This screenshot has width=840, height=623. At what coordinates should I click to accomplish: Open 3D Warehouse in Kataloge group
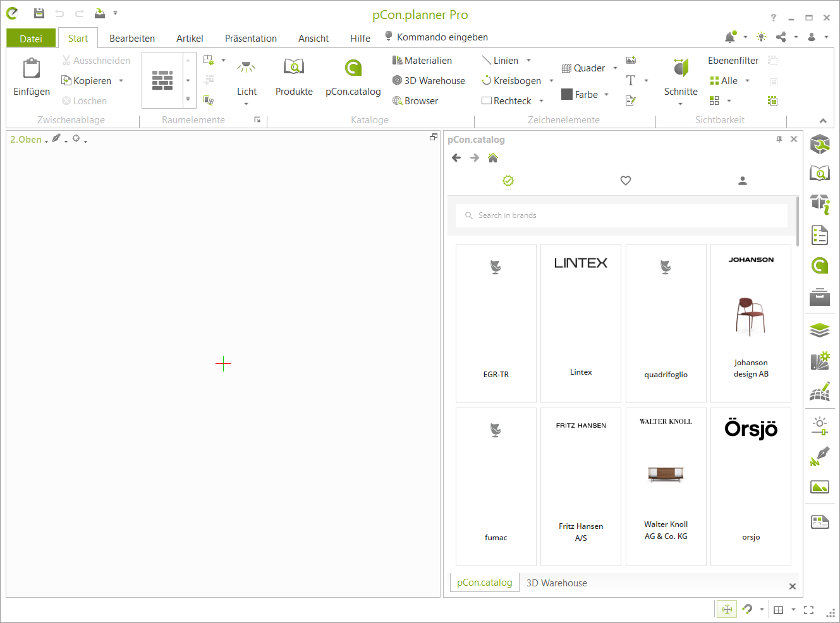[x=429, y=81]
